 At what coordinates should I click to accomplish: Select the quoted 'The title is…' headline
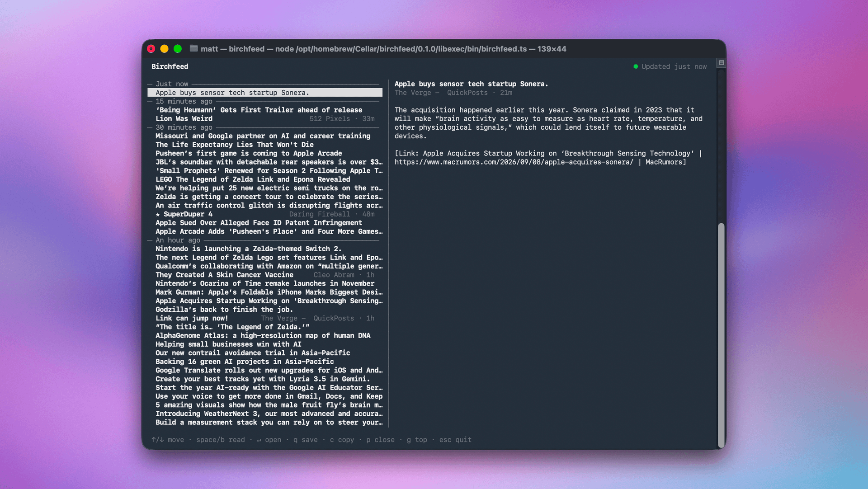click(x=232, y=327)
